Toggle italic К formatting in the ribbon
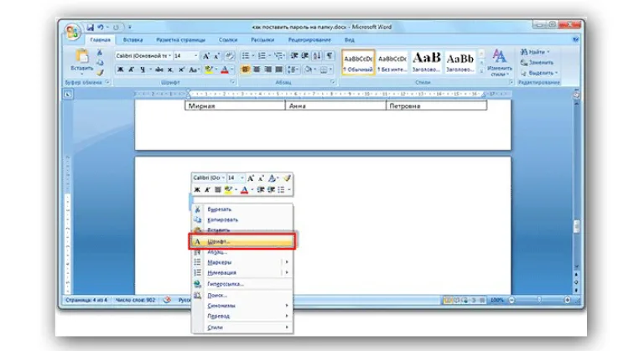 point(132,70)
